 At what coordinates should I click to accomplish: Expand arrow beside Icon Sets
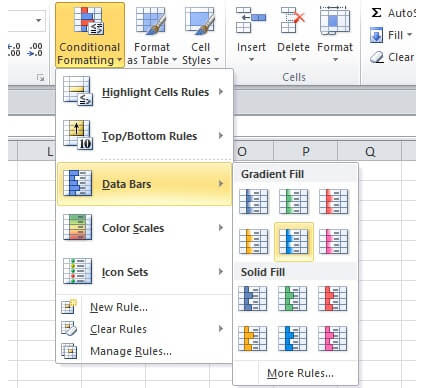coord(221,271)
